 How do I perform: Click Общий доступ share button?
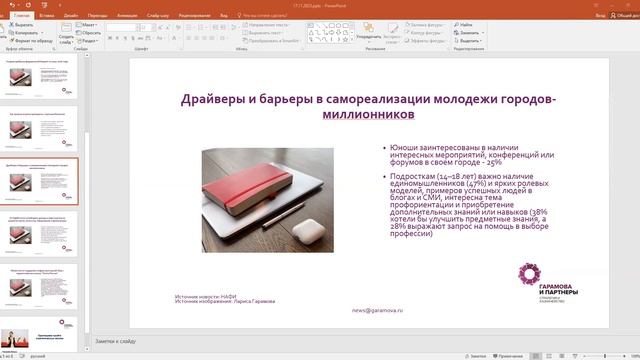point(624,16)
